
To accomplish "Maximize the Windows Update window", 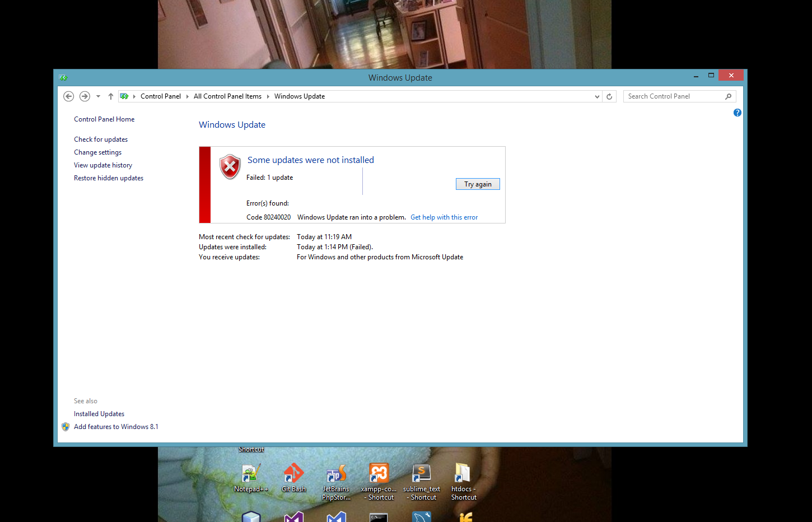I will [x=711, y=75].
